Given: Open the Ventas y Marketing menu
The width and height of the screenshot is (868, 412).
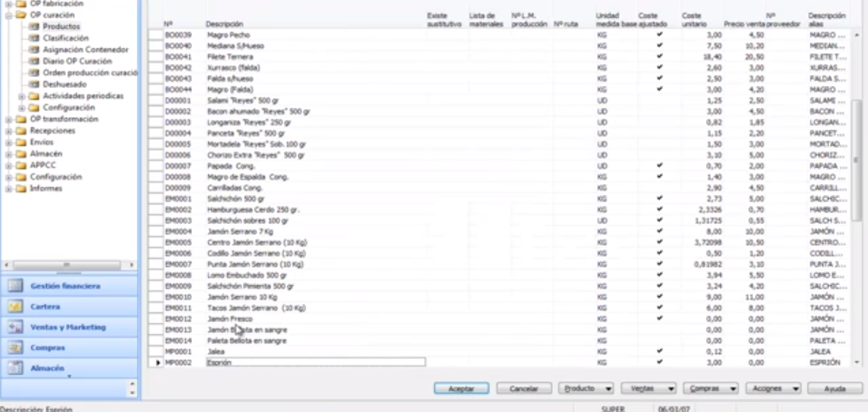Looking at the screenshot, I should [69, 327].
